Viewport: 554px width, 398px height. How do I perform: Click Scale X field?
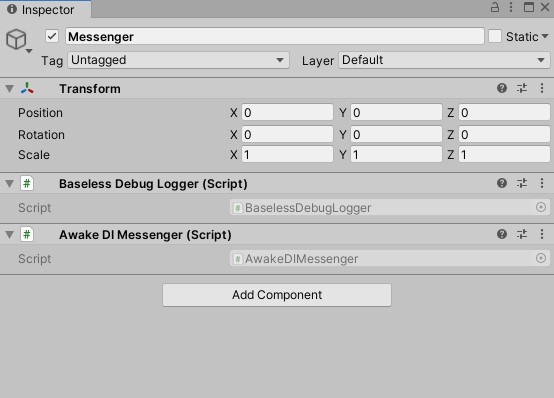[x=287, y=154]
